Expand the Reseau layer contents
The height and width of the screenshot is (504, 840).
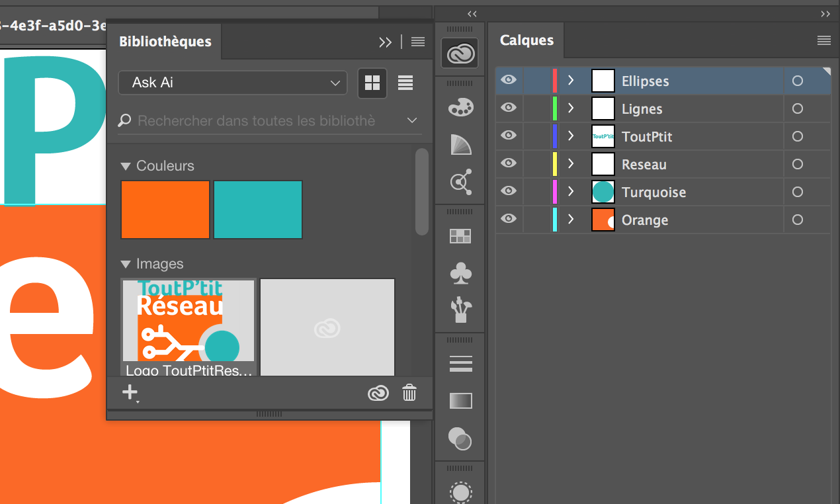pyautogui.click(x=570, y=164)
